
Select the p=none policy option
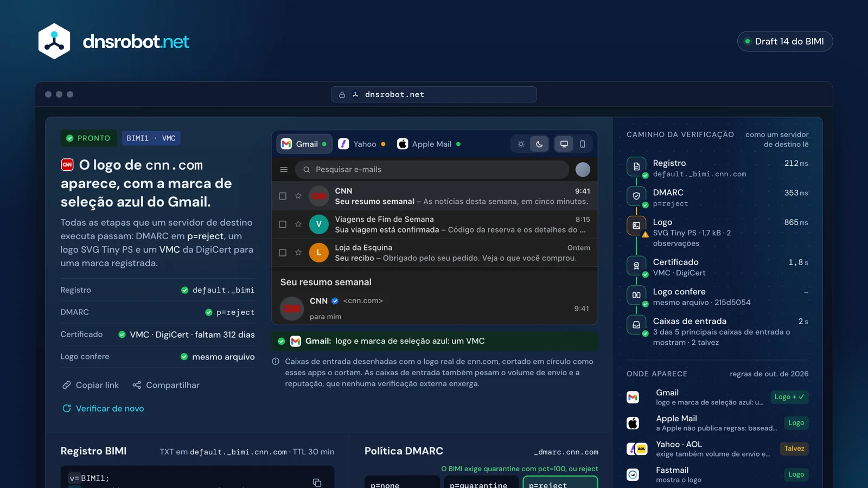(402, 483)
